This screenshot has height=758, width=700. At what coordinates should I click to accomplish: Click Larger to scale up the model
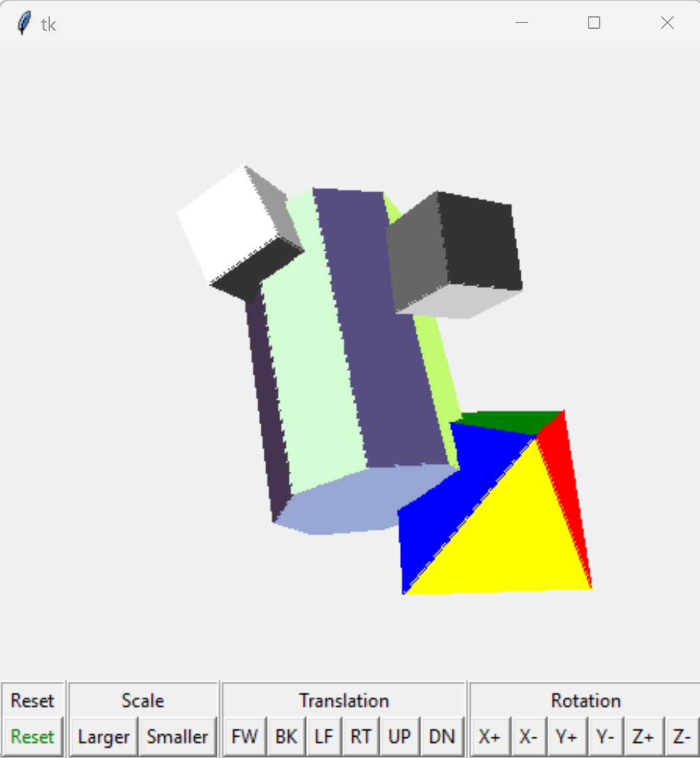point(103,736)
